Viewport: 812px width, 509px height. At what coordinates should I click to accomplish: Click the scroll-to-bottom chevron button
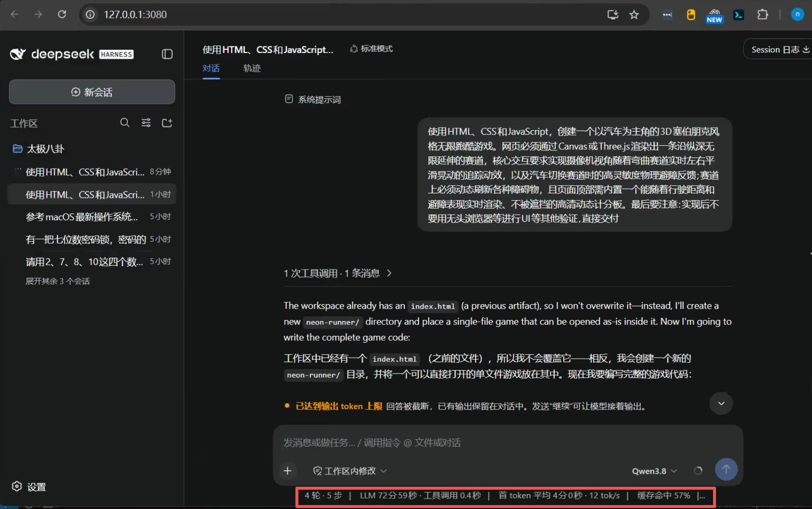click(721, 403)
